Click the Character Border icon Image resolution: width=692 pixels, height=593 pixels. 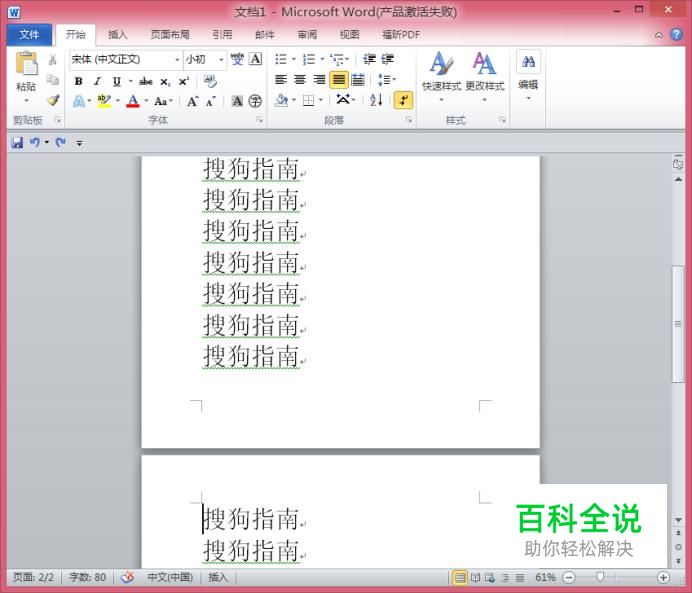coord(256,59)
